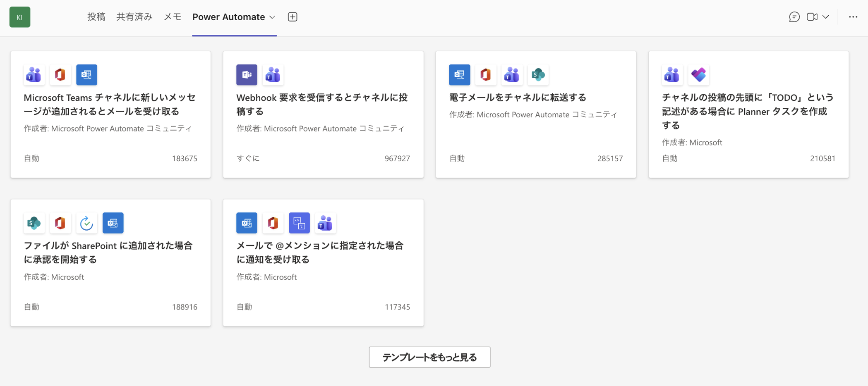Click Teams icon in 電子メールをチャネルに転送する card
This screenshot has height=386, width=868.
512,75
